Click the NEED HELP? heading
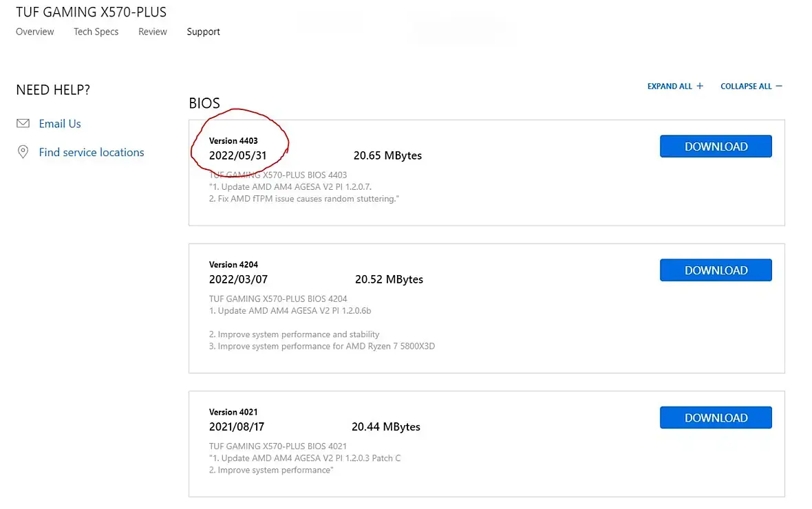812x509 pixels. click(x=53, y=90)
